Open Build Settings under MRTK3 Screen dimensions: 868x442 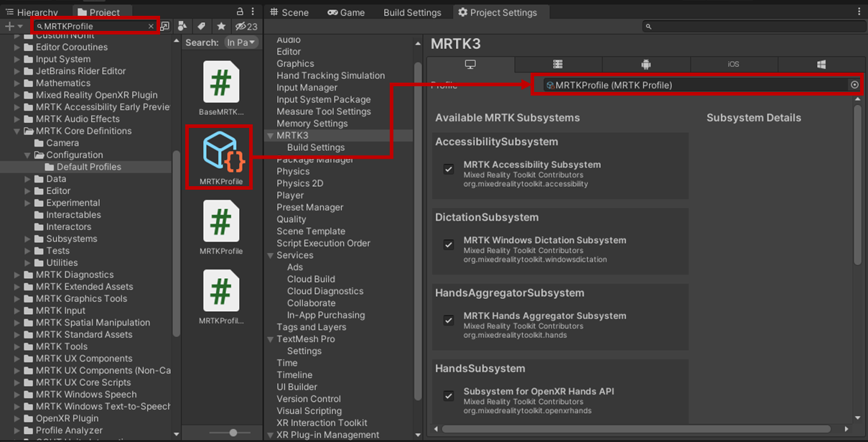[x=316, y=147]
